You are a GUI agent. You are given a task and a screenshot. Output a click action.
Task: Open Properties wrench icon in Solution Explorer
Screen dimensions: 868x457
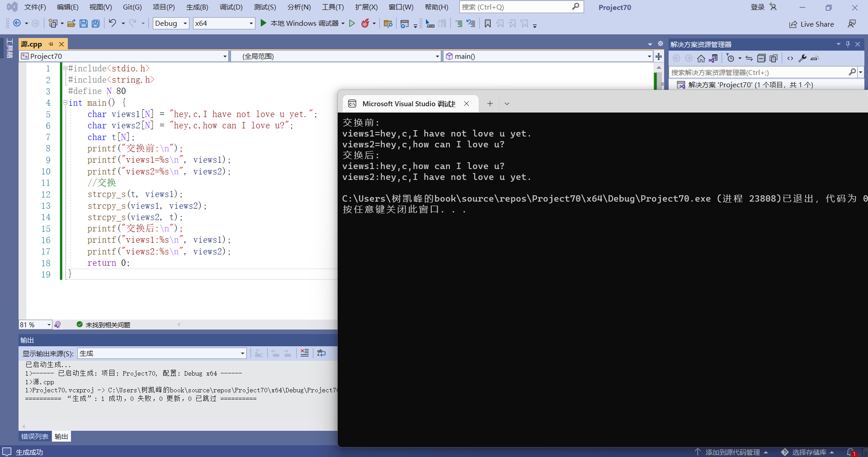coord(802,58)
